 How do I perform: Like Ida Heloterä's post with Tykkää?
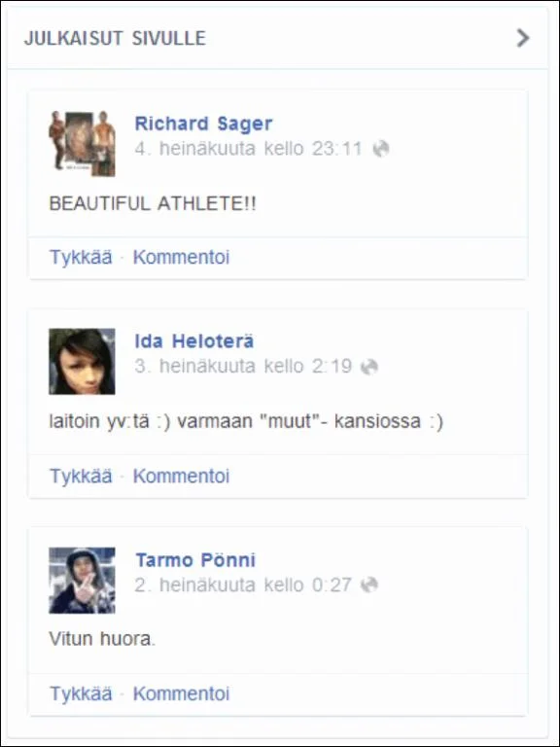(x=81, y=476)
